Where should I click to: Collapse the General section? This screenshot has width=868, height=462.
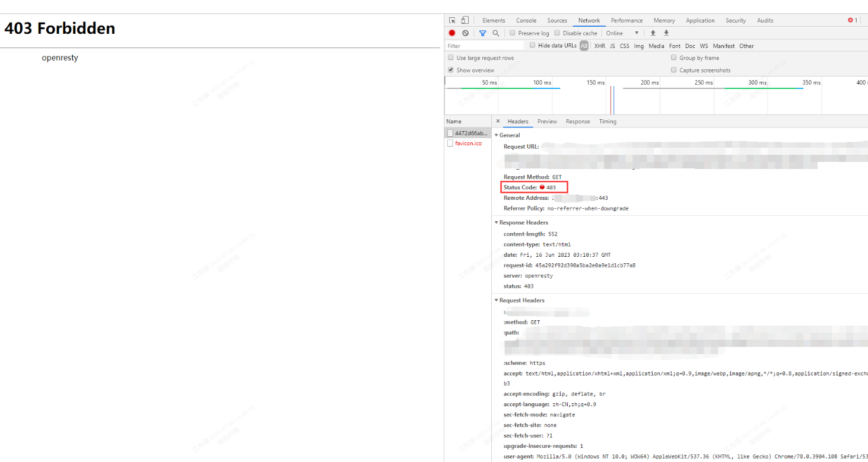(x=497, y=135)
